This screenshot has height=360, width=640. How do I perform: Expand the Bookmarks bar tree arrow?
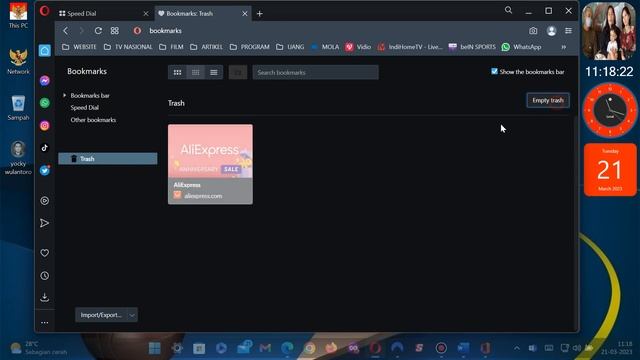click(x=64, y=95)
